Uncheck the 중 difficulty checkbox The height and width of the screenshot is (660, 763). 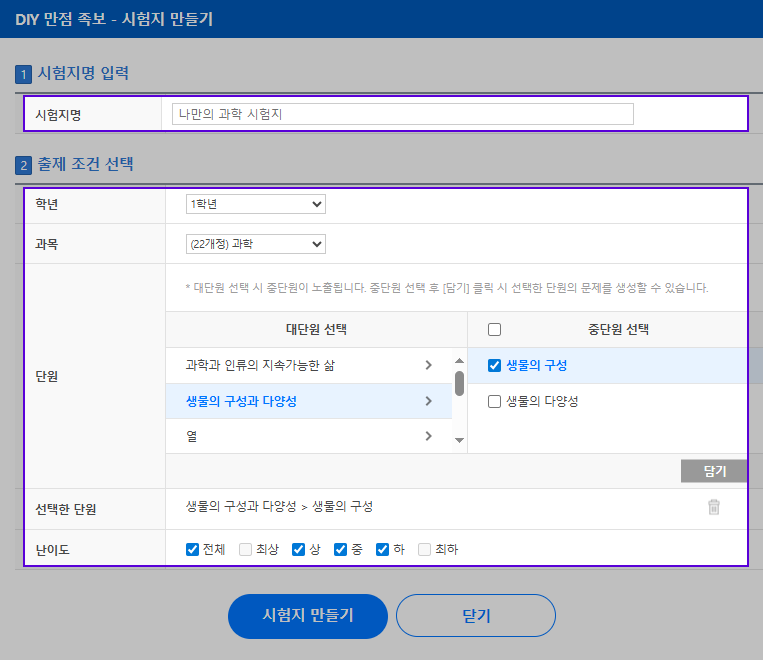[x=340, y=549]
